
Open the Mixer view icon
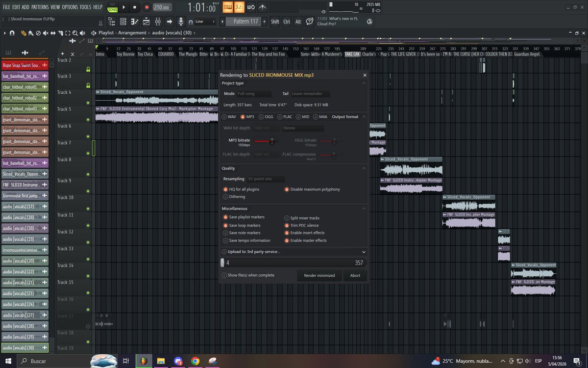click(x=158, y=21)
